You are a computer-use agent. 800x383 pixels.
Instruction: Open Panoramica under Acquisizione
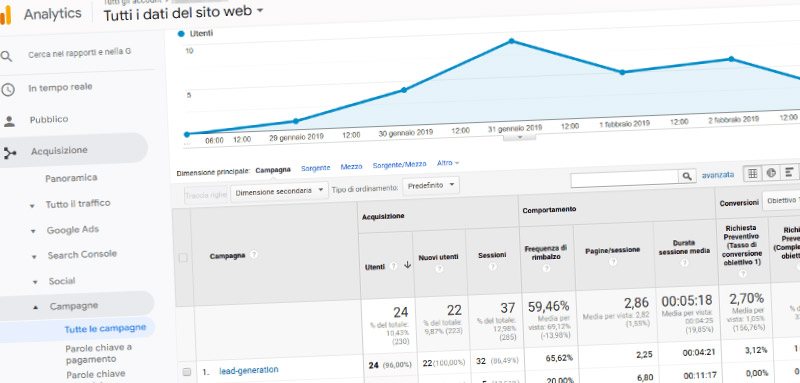click(x=71, y=178)
